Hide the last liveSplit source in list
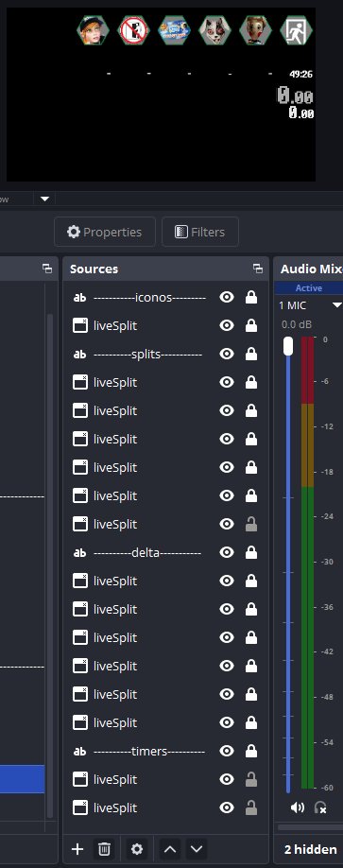This screenshot has height=868, width=343. tap(226, 807)
